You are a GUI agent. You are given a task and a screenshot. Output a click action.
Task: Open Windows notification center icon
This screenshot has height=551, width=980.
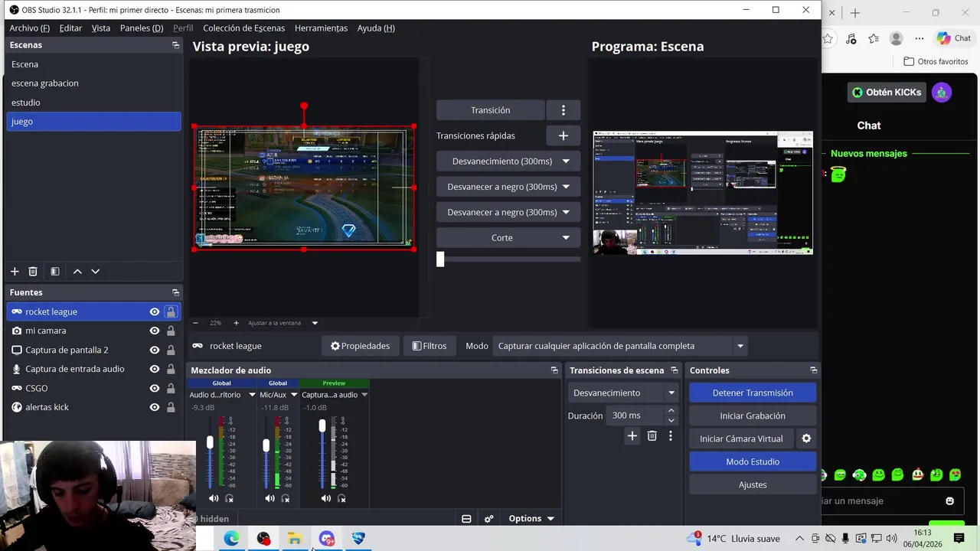(x=959, y=539)
